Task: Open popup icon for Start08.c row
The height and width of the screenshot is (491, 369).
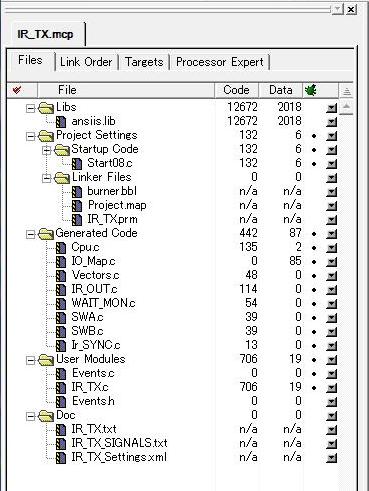Action: pyautogui.click(x=331, y=164)
